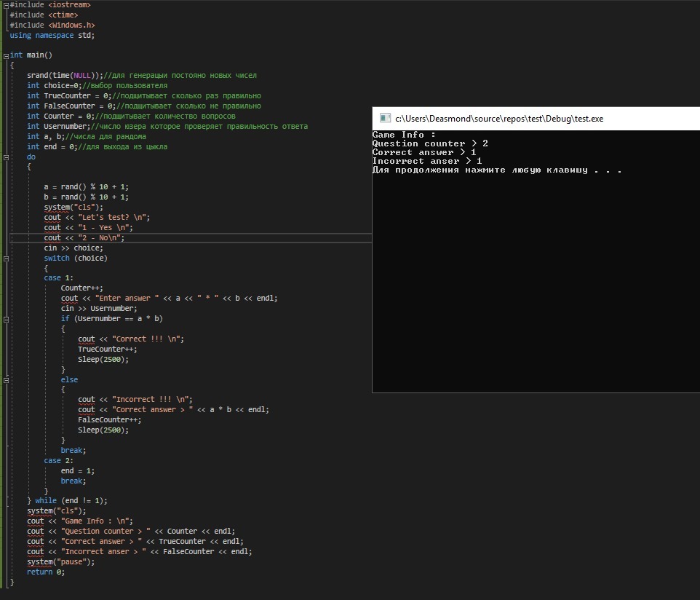Collapse the switch (choice) block
The width and height of the screenshot is (700, 600).
(7, 258)
